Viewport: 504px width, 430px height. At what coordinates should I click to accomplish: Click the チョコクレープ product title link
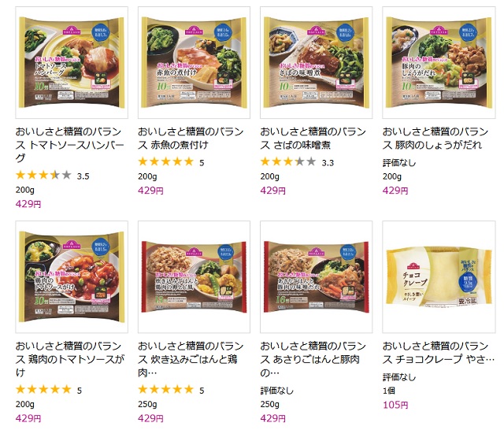pyautogui.click(x=439, y=353)
